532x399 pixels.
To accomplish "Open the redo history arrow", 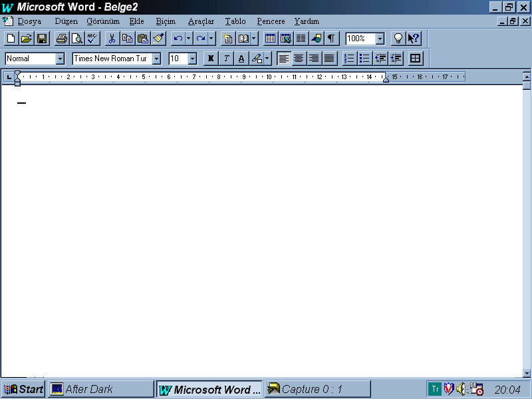I will (211, 39).
